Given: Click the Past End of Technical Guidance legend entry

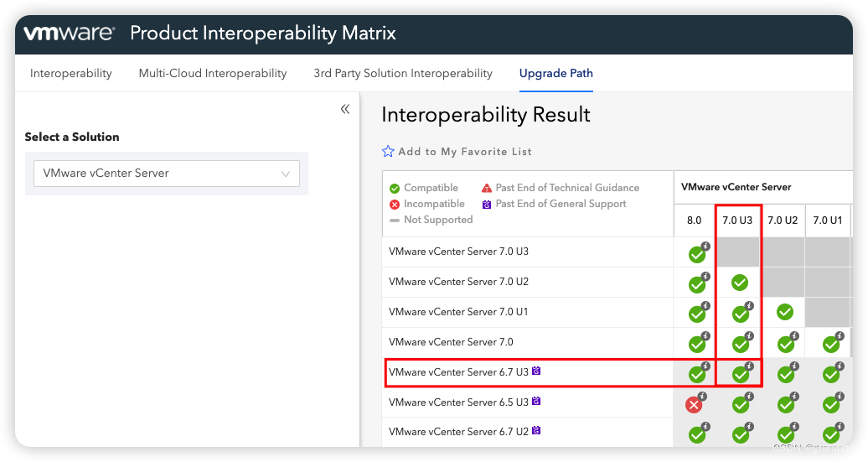Looking at the screenshot, I should pos(561,188).
